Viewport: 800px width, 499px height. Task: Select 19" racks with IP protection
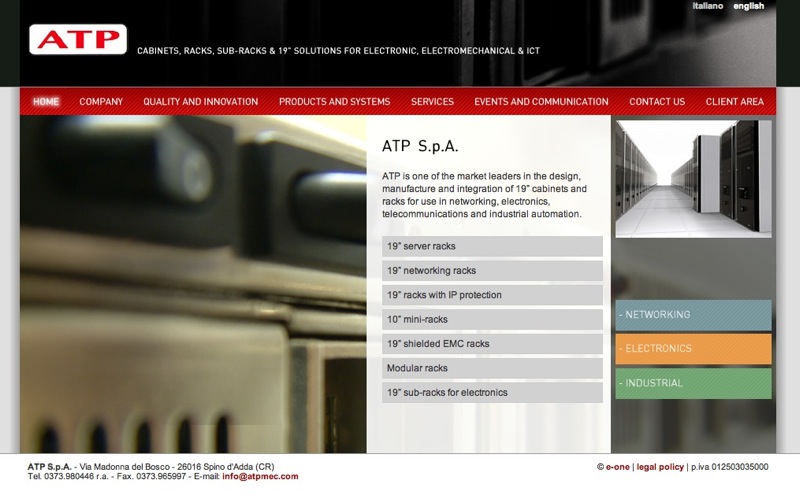492,295
